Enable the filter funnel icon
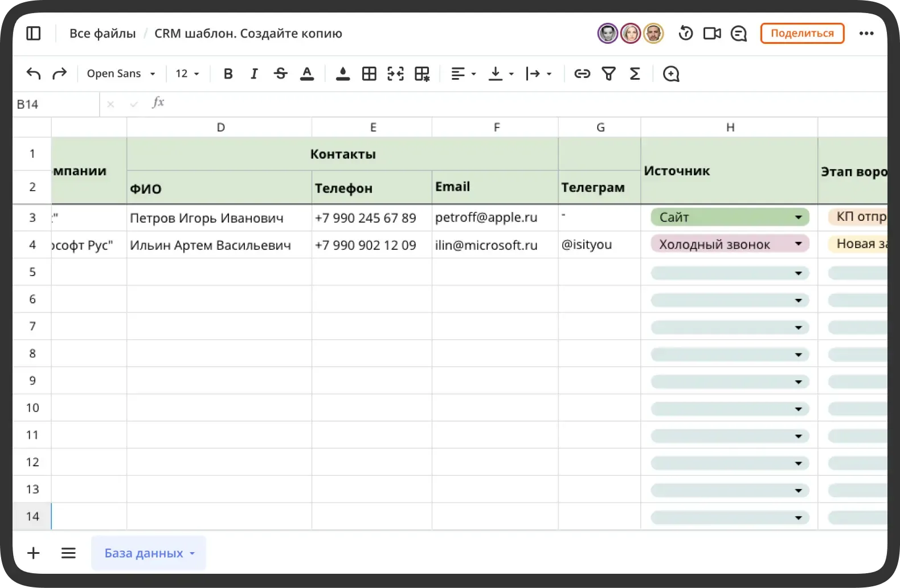Viewport: 900px width, 588px height. point(608,73)
